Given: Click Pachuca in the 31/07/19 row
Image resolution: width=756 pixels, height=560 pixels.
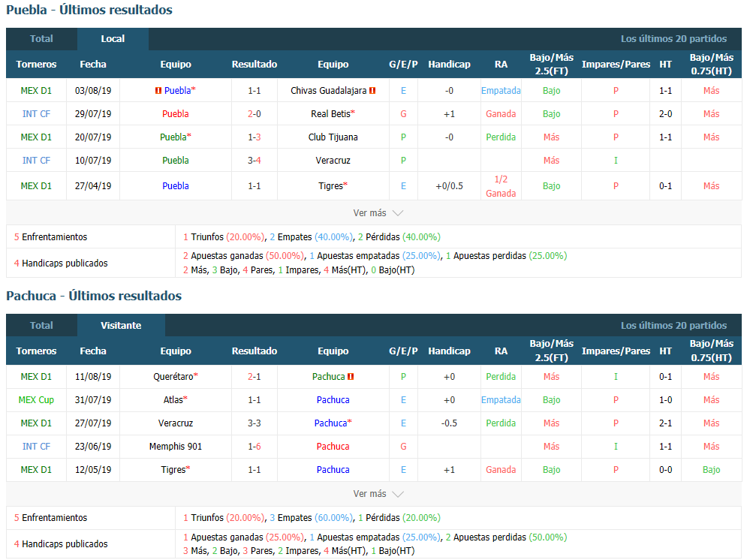Looking at the screenshot, I should [x=333, y=400].
